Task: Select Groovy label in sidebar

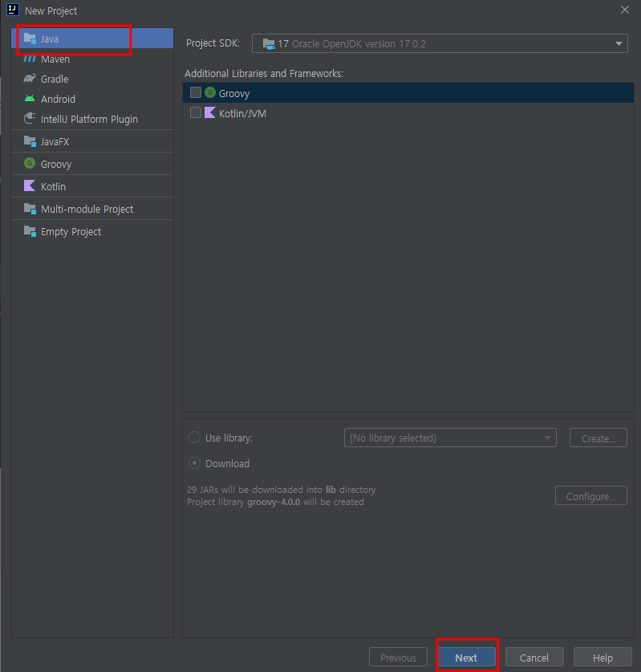Action: (56, 165)
